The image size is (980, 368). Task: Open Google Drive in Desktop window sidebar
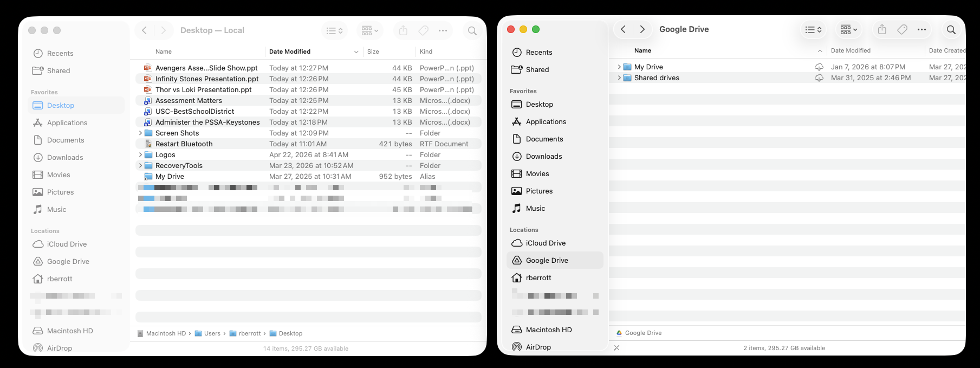tap(76, 261)
